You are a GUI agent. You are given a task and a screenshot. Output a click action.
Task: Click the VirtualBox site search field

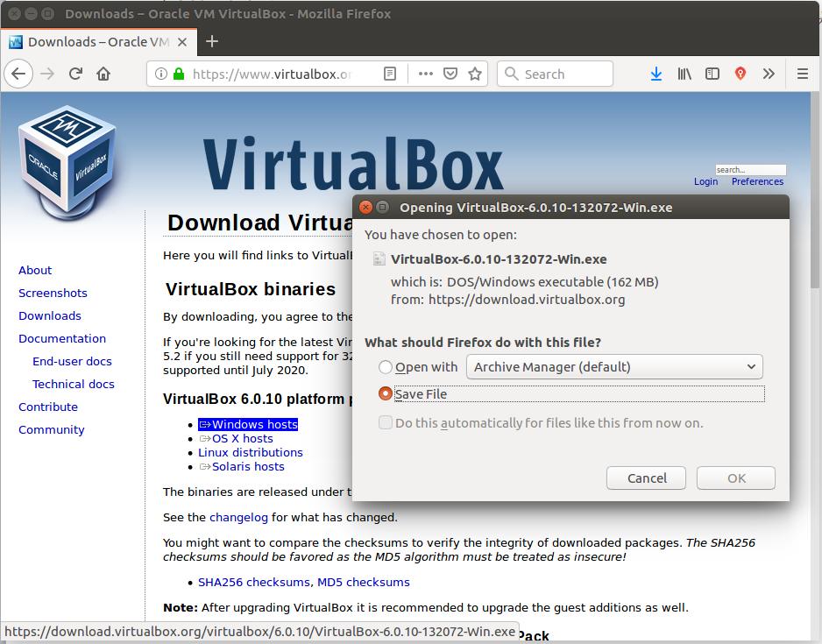coord(751,170)
